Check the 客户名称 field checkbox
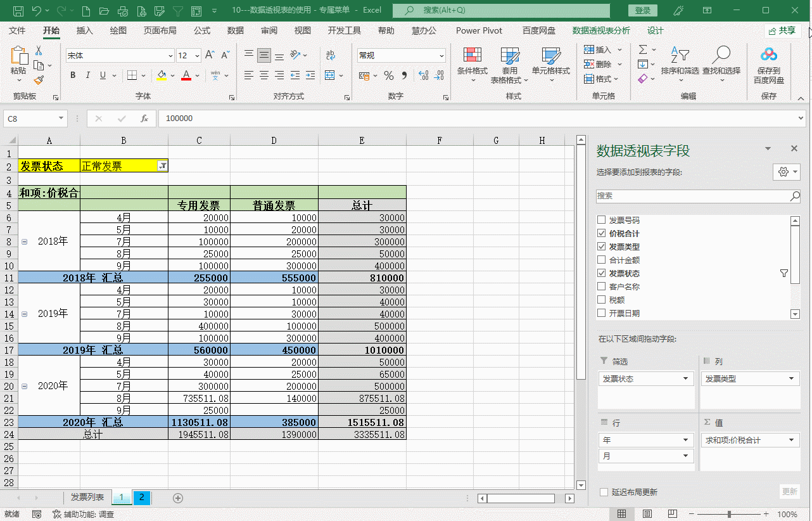Screen dimensions: 812x521 (602, 286)
